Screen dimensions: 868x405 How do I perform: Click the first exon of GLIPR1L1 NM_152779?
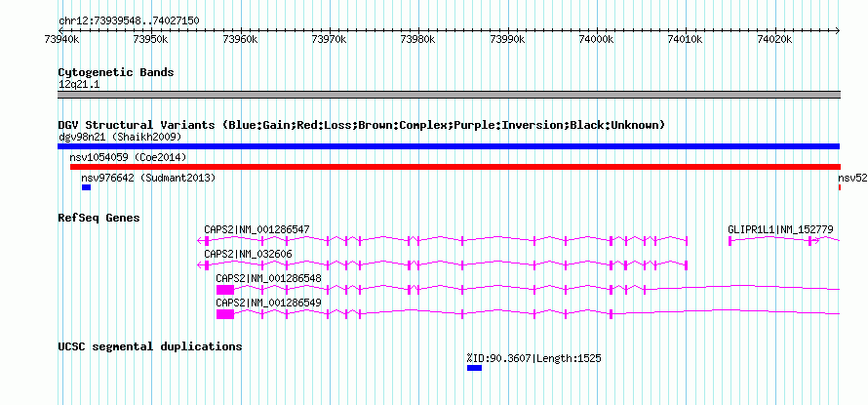click(730, 240)
